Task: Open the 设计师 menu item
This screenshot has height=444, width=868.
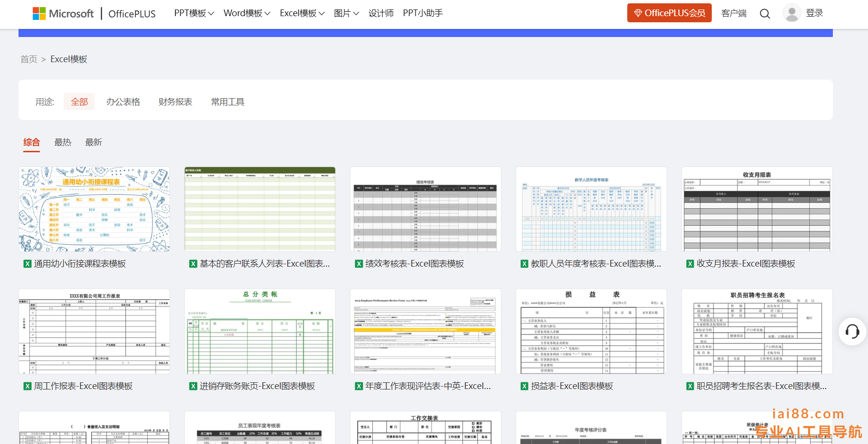Action: 381,13
